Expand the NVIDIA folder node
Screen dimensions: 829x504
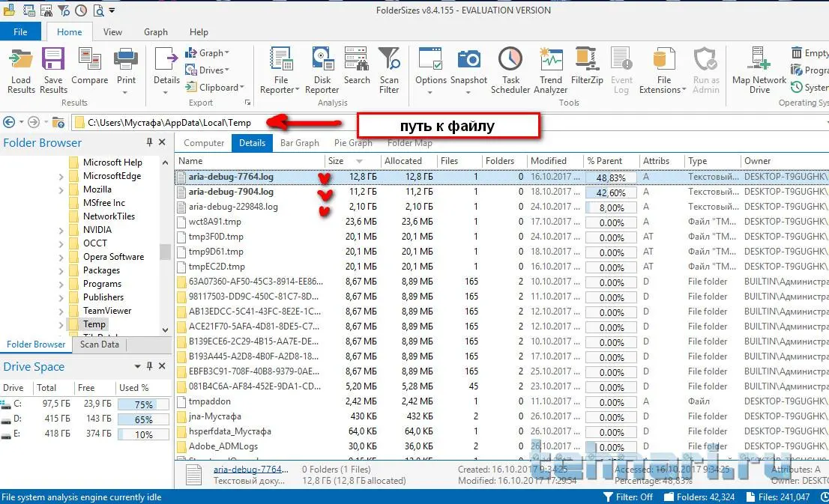(61, 231)
